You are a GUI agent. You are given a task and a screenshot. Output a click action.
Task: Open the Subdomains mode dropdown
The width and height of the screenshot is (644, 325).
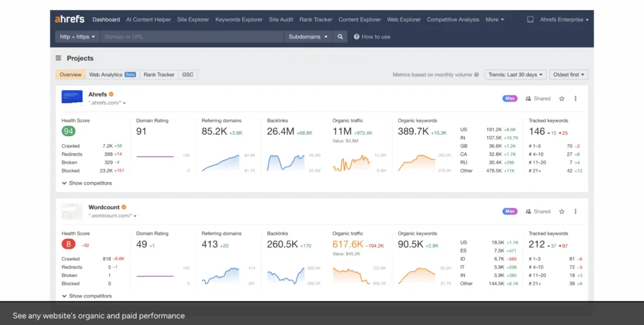tap(308, 37)
